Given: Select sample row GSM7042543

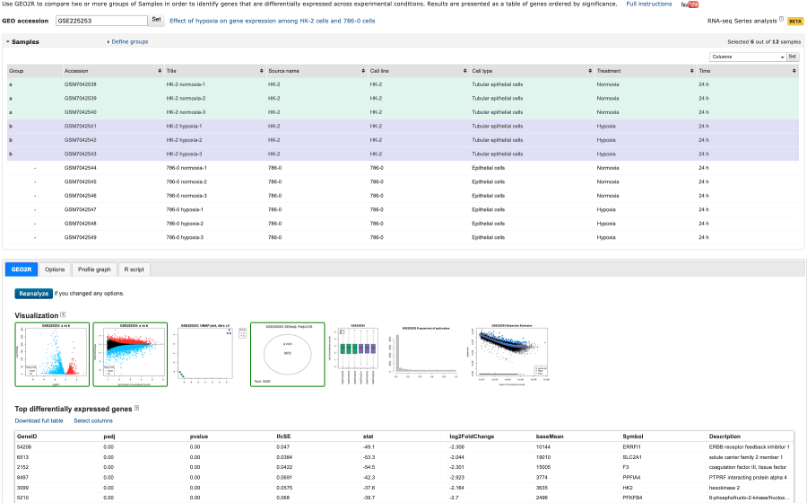Looking at the screenshot, I should point(403,154).
